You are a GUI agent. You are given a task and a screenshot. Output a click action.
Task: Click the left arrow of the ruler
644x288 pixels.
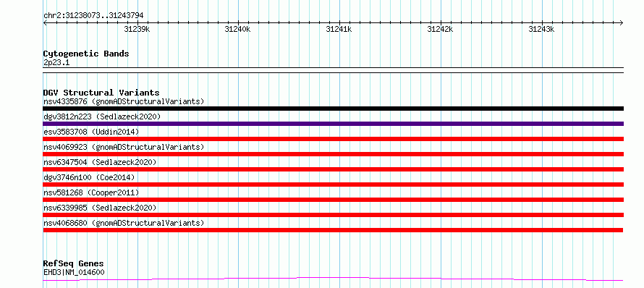(45, 23)
